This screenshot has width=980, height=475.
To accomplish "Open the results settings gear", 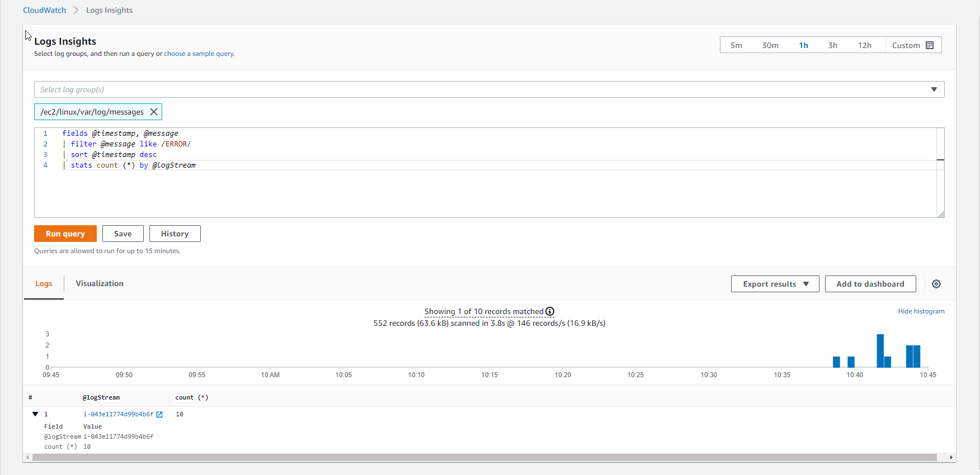I will (x=936, y=284).
